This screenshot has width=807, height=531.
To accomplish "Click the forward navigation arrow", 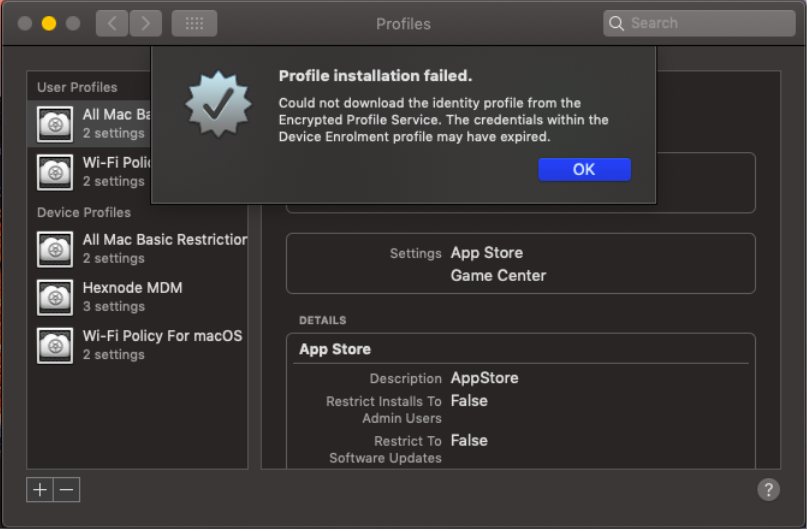I will pos(146,23).
